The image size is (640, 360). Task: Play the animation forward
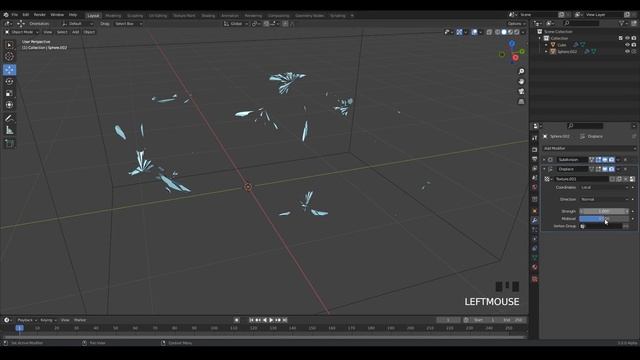[271, 320]
